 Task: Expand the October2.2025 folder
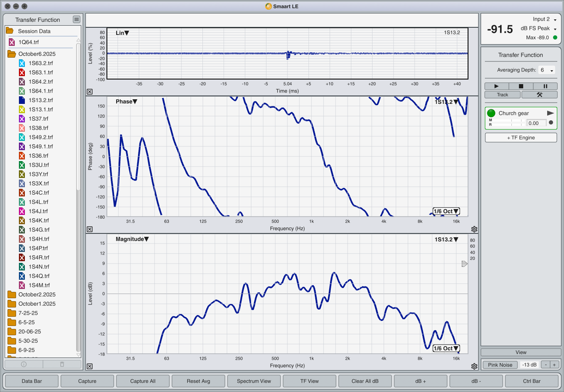pyautogui.click(x=12, y=294)
